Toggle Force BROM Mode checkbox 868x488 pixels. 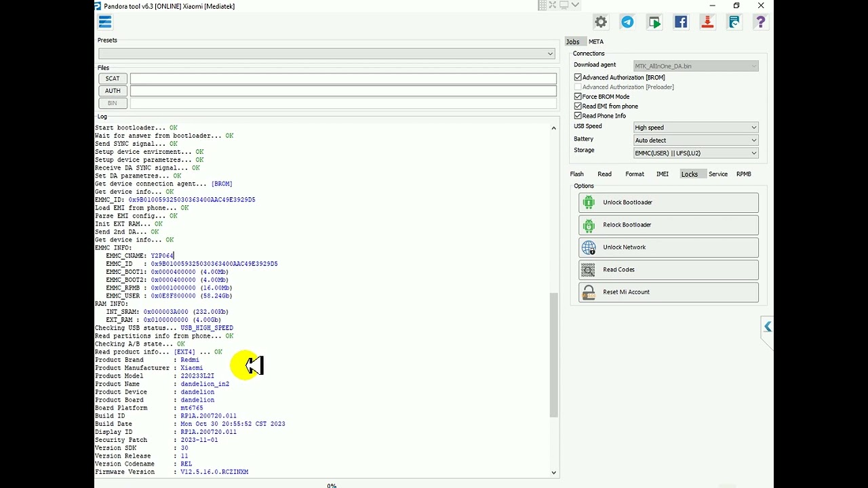tap(578, 96)
